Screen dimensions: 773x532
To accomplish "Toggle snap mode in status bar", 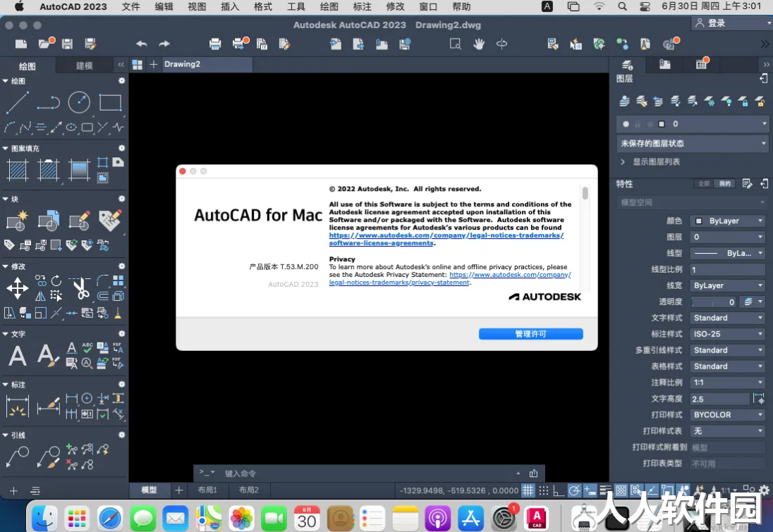I will [543, 490].
